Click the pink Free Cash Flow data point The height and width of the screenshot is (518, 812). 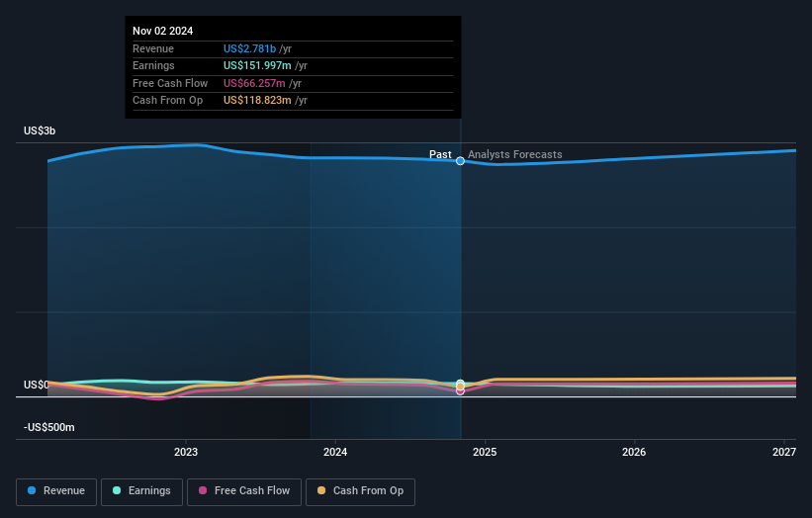(x=460, y=391)
